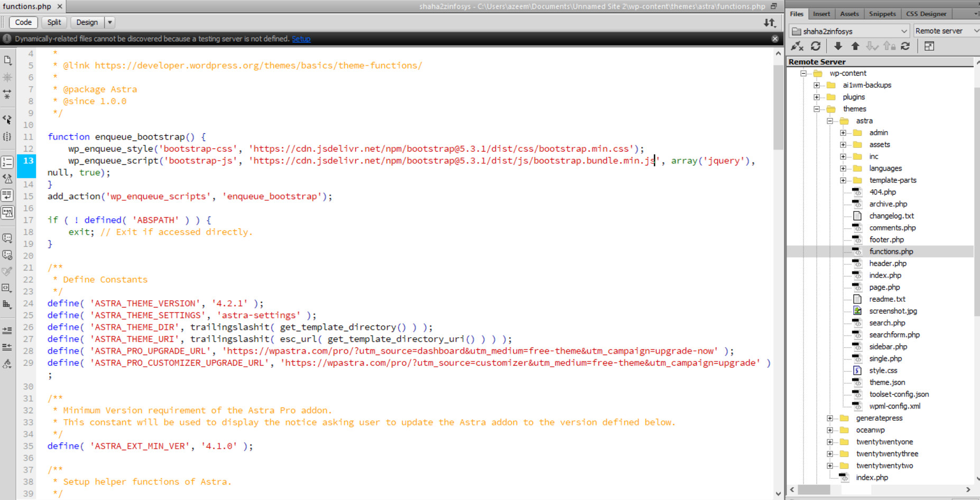This screenshot has width=980, height=500.
Task: Select header.php in the file tree
Action: point(887,263)
